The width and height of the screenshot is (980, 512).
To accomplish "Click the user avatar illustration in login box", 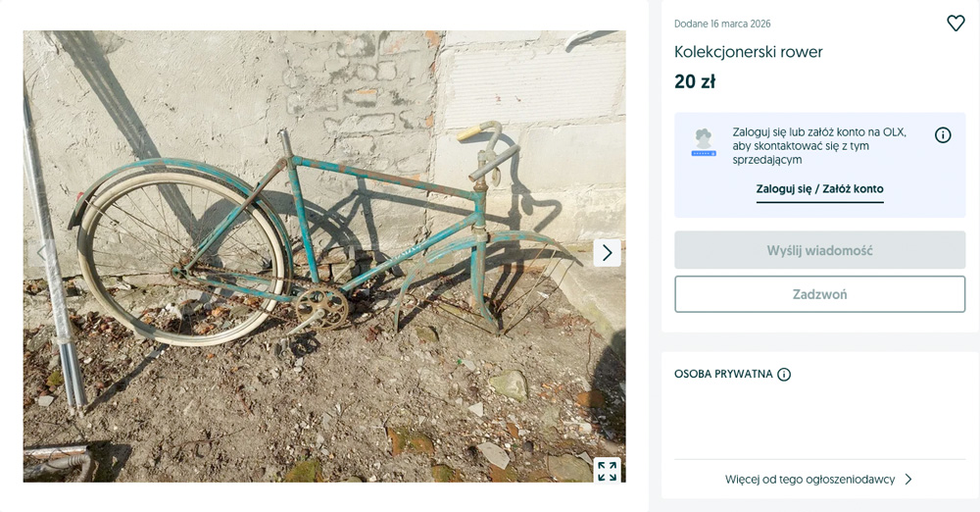I will pos(704,142).
